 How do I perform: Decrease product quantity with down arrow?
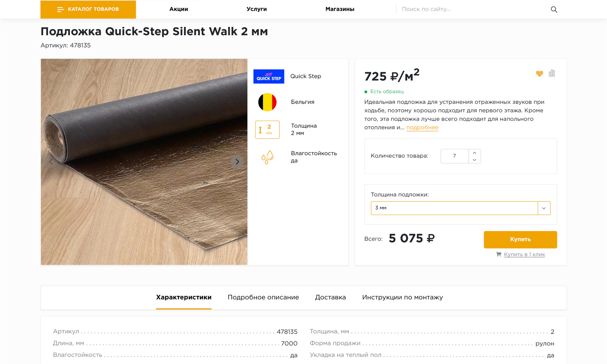point(475,160)
